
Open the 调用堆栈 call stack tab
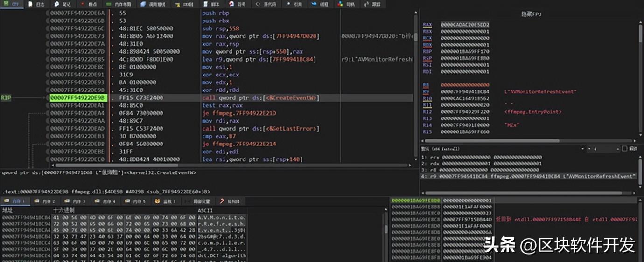tap(154, 4)
